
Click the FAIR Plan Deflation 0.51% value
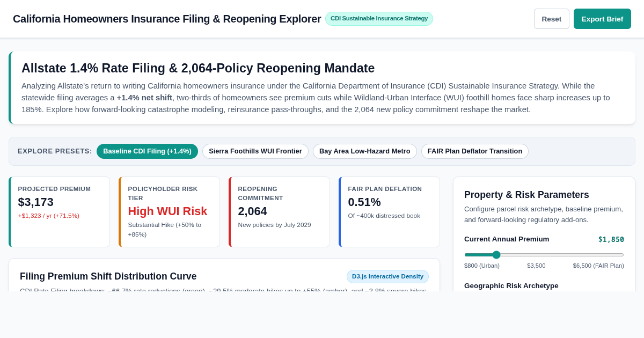tap(364, 202)
